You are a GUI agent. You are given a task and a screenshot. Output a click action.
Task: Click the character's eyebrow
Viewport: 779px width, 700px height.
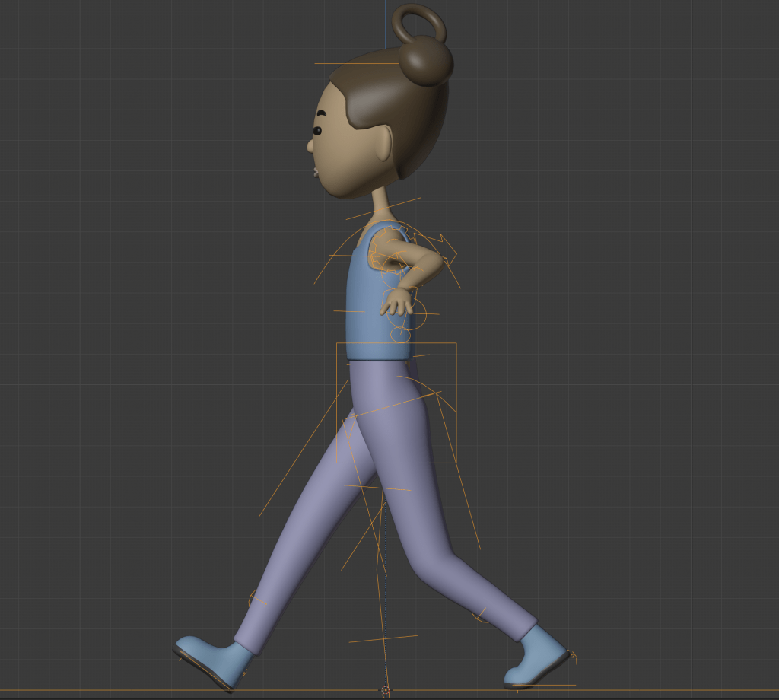pyautogui.click(x=322, y=113)
